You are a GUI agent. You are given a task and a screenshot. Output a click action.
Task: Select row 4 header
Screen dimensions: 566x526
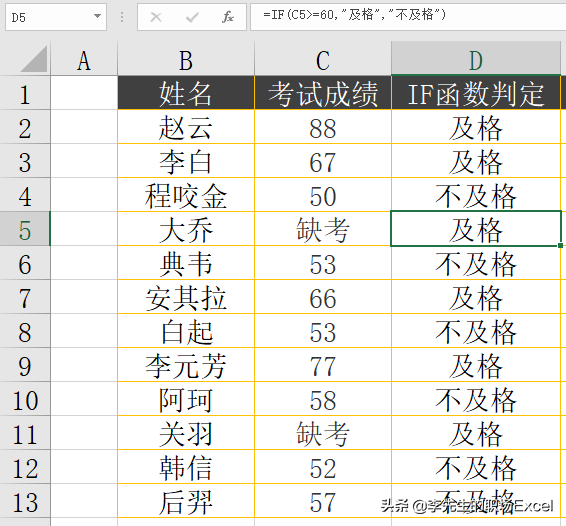[25, 195]
